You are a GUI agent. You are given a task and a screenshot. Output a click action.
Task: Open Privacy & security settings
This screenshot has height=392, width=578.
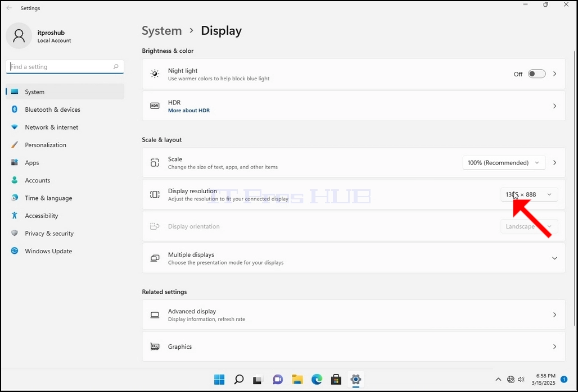pos(65,233)
